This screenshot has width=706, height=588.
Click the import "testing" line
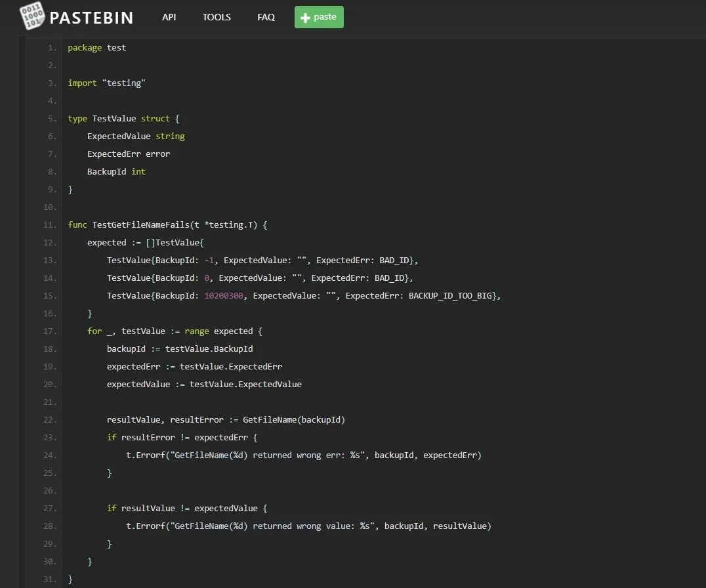click(x=106, y=83)
